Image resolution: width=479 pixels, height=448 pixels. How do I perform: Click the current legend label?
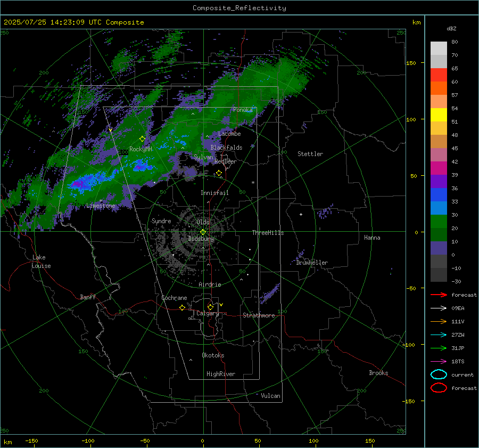point(463,375)
